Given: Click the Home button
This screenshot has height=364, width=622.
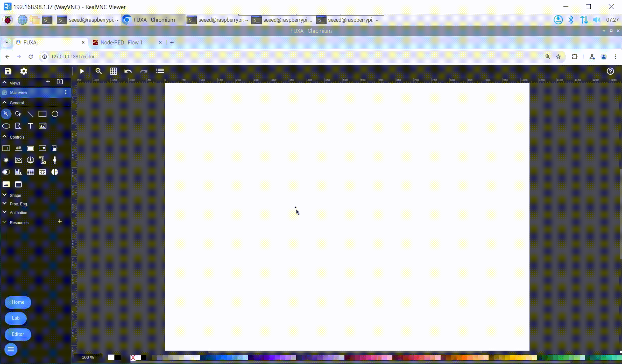Looking at the screenshot, I should pyautogui.click(x=18, y=302).
